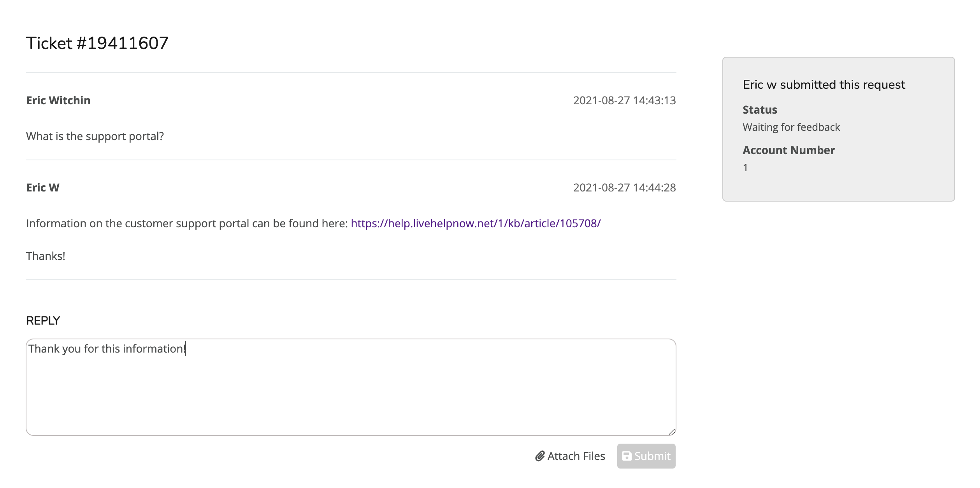Click the Attach Files link
The height and width of the screenshot is (488, 980).
[x=570, y=456]
